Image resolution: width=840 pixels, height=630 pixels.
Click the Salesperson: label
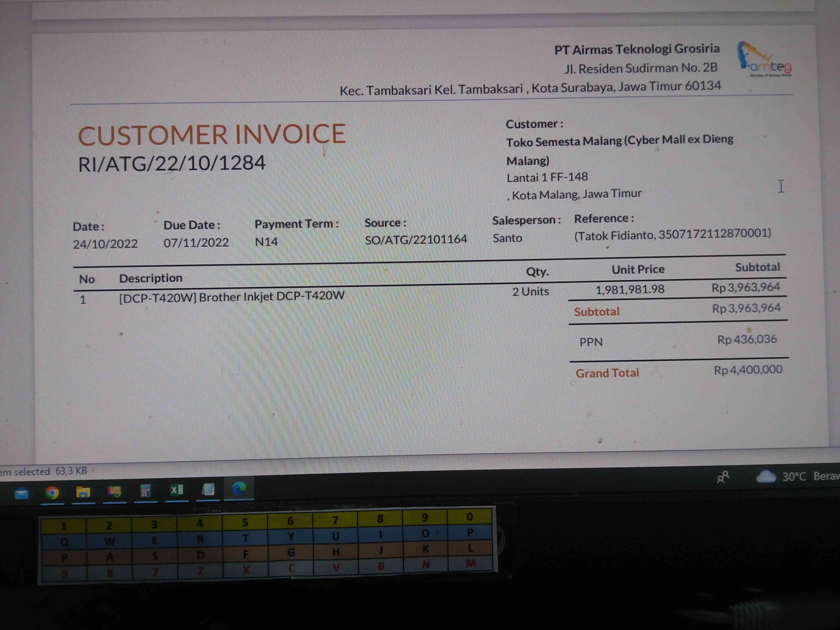pos(527,220)
